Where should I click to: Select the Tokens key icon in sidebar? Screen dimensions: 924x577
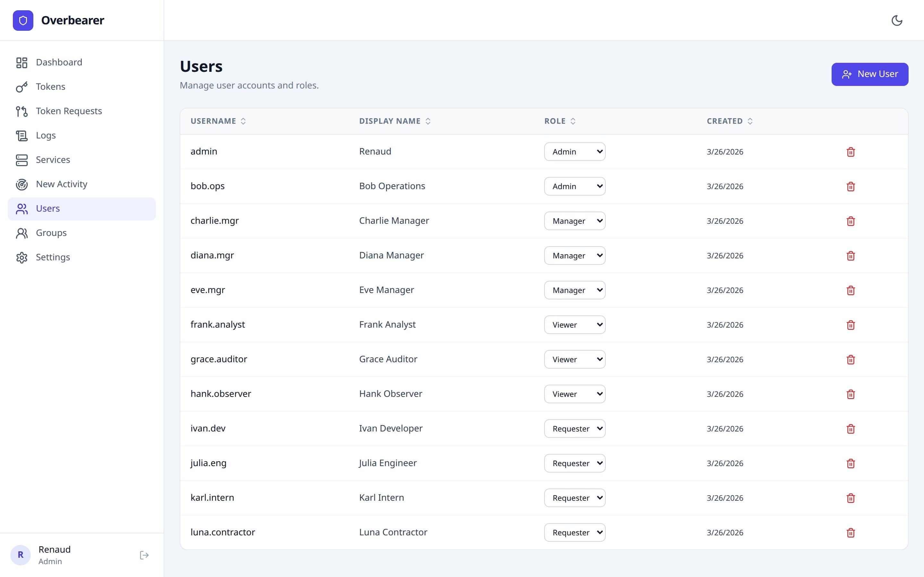[x=22, y=87]
